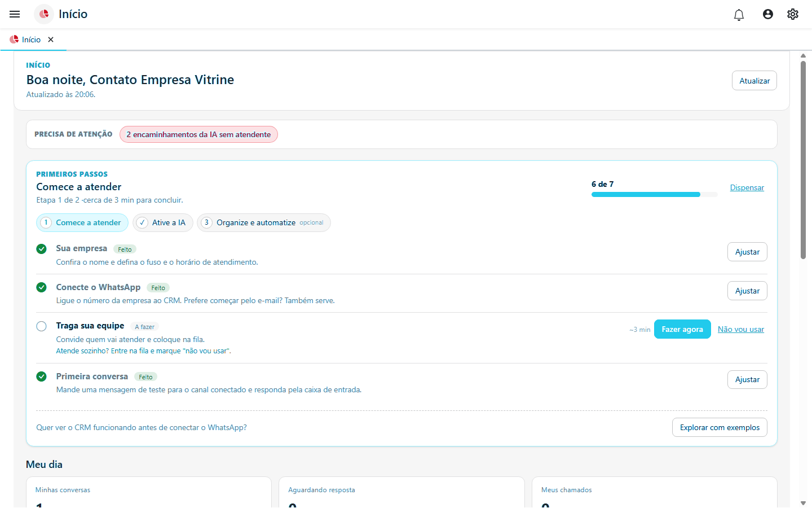Select the Organize e automatize step
812x508 pixels.
264,222
